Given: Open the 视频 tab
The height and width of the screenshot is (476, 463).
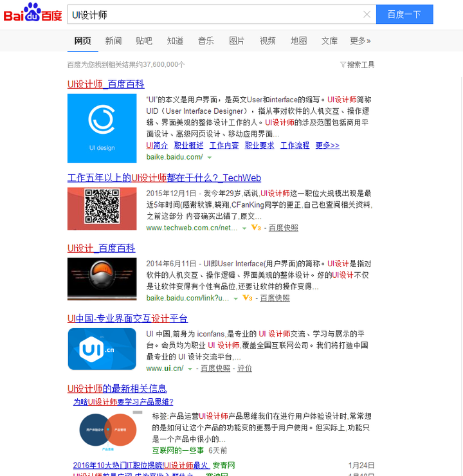Looking at the screenshot, I should point(268,41).
